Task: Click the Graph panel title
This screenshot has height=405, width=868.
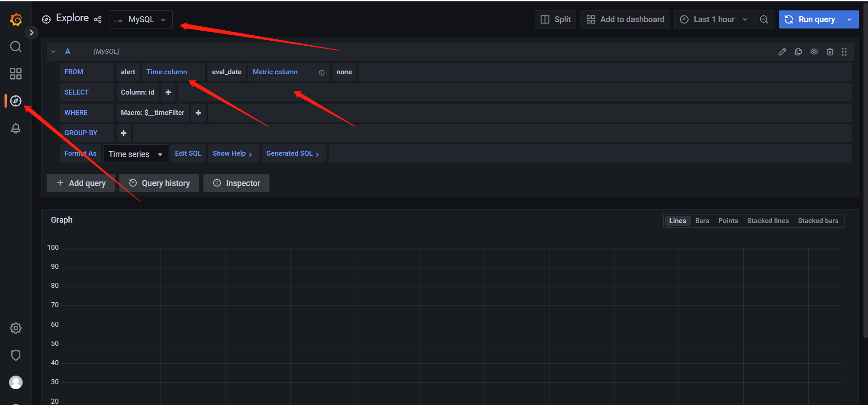Action: click(x=61, y=220)
